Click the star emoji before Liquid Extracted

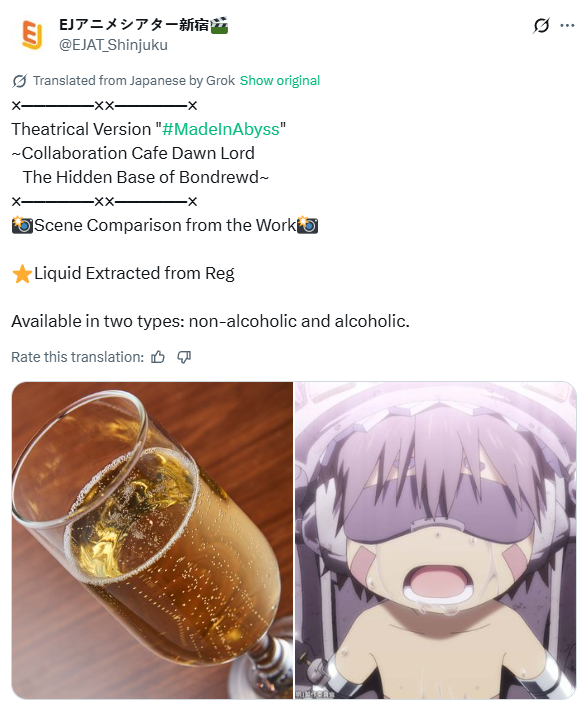(x=22, y=274)
